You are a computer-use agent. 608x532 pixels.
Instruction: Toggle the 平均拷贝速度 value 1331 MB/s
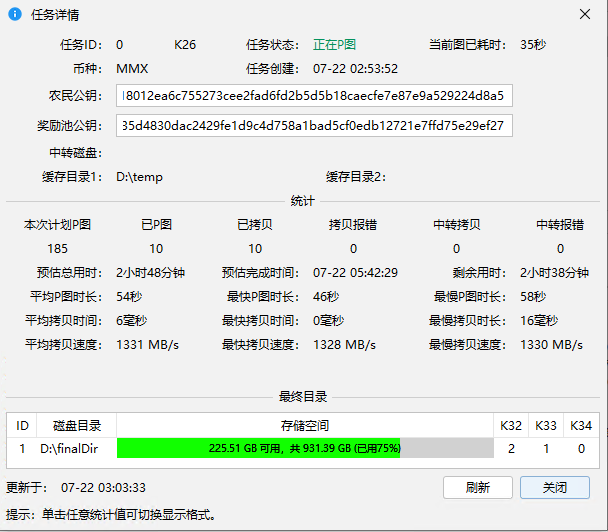tap(148, 345)
